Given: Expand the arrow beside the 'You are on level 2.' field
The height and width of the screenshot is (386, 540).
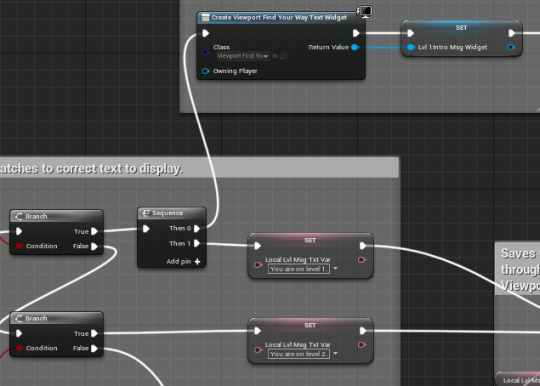Looking at the screenshot, I should (335, 354).
